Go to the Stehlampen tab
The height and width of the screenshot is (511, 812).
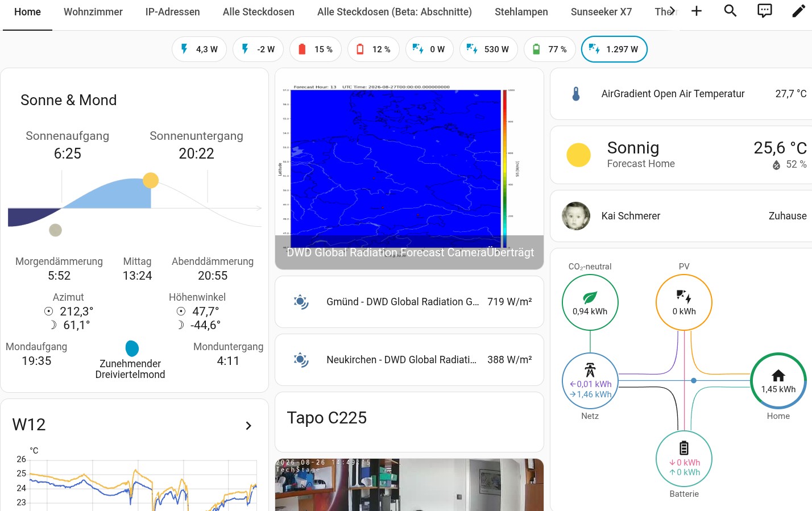click(521, 12)
